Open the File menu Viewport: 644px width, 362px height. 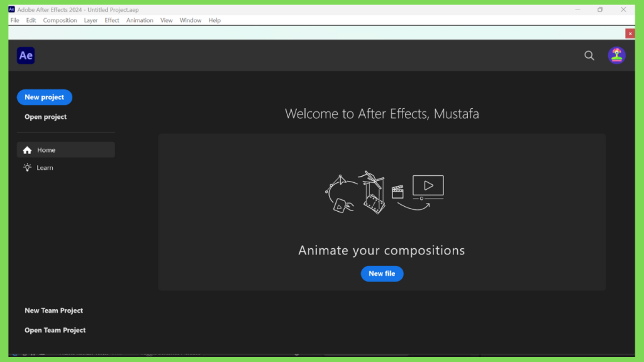[x=15, y=20]
